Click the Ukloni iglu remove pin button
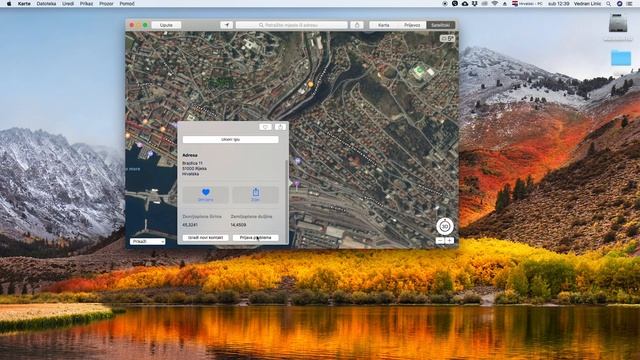Image resolution: width=640 pixels, height=360 pixels. tap(231, 140)
